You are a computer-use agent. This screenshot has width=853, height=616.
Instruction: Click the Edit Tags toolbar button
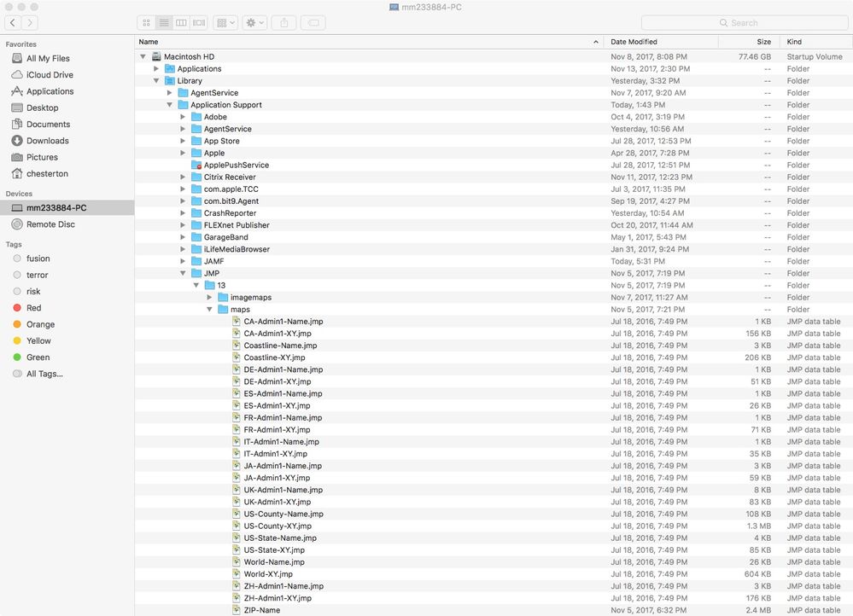[x=313, y=23]
